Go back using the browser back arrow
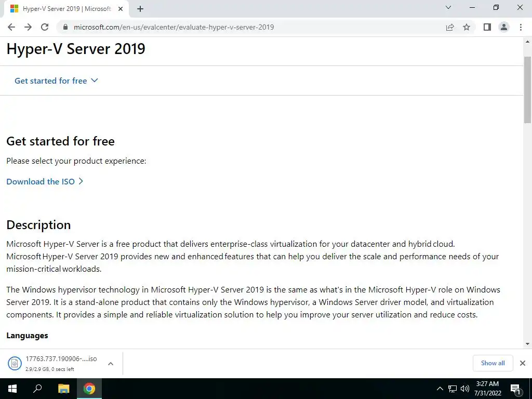Image resolution: width=532 pixels, height=399 pixels. click(11, 27)
